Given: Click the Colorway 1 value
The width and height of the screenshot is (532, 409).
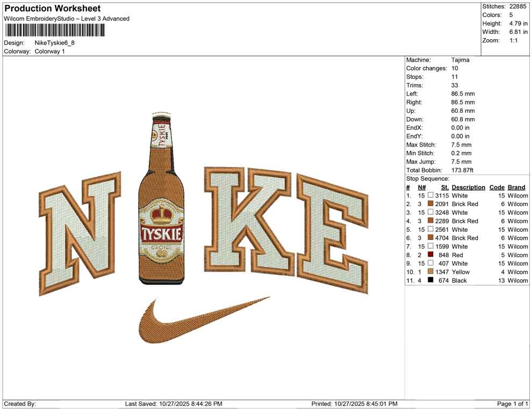Looking at the screenshot, I should pos(49,52).
